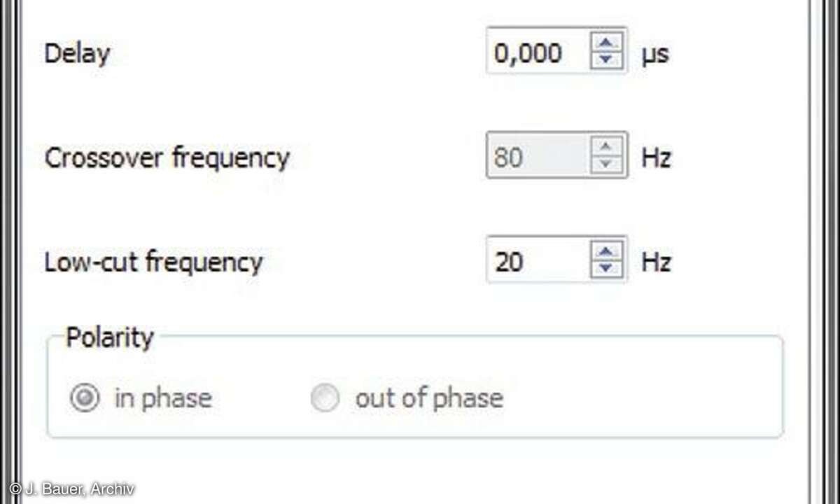Lower Crossover frequency using down arrow
840x504 pixels.
click(x=606, y=164)
